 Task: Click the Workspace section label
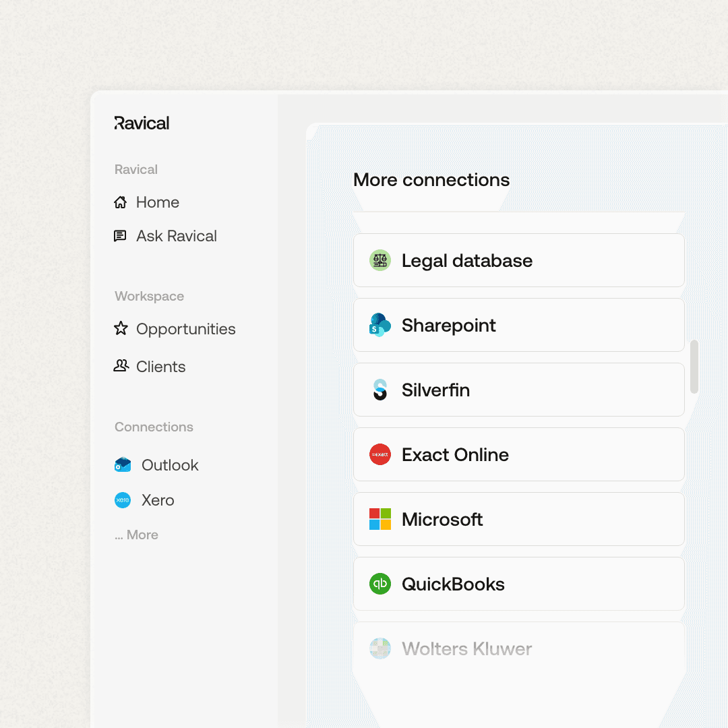point(150,296)
